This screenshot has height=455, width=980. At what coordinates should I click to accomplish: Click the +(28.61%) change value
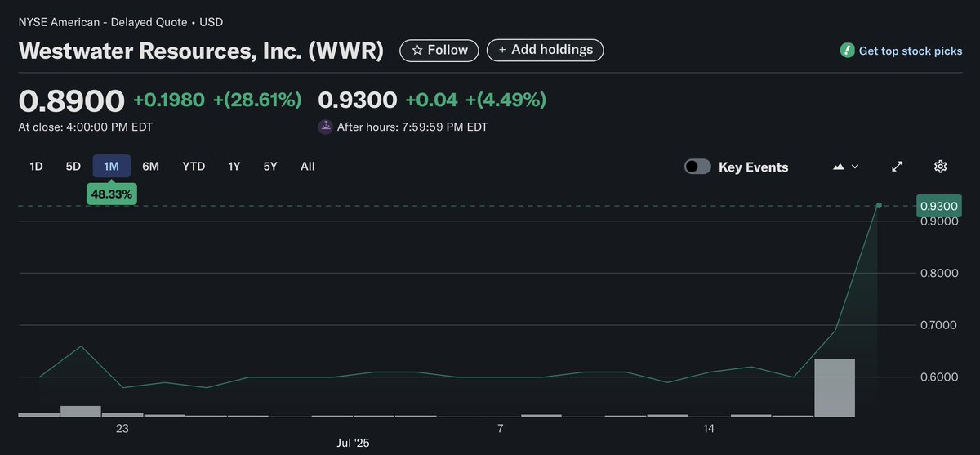[x=257, y=100]
